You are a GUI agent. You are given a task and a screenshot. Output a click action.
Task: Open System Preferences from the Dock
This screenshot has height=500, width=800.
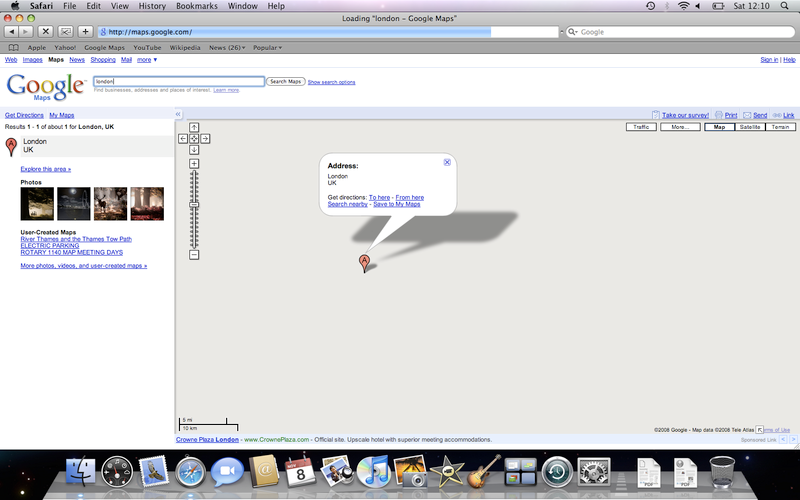[x=594, y=471]
